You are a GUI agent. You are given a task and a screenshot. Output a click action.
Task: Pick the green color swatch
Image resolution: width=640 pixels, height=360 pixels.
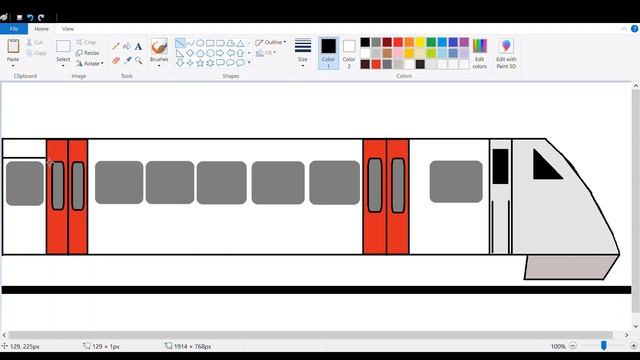point(431,42)
